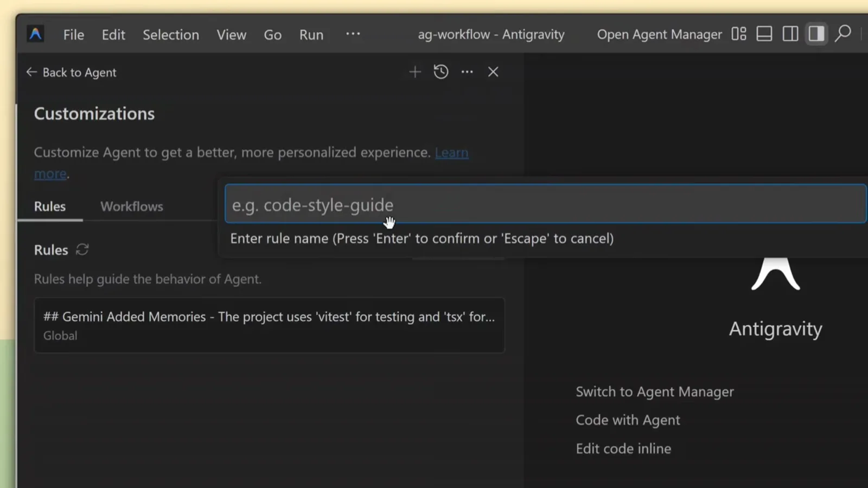This screenshot has height=488, width=868.
Task: Show more menu bar items ellipsis
Action: pyautogui.click(x=353, y=34)
